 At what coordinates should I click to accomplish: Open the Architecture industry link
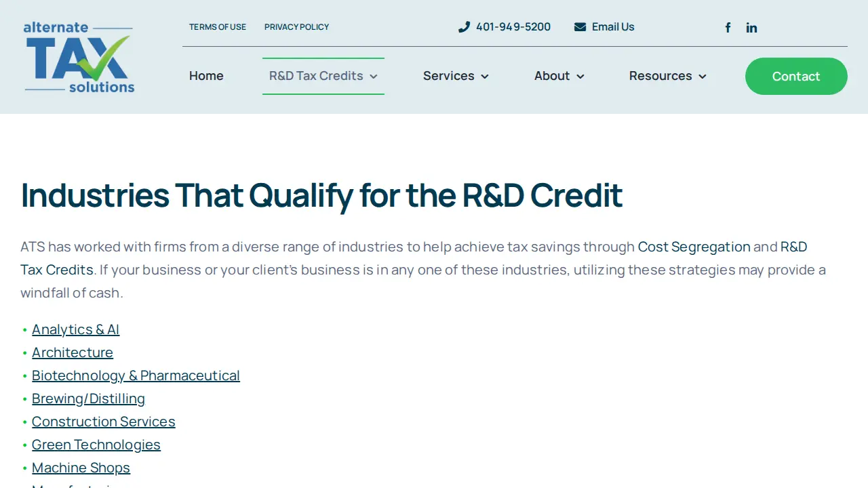click(73, 352)
